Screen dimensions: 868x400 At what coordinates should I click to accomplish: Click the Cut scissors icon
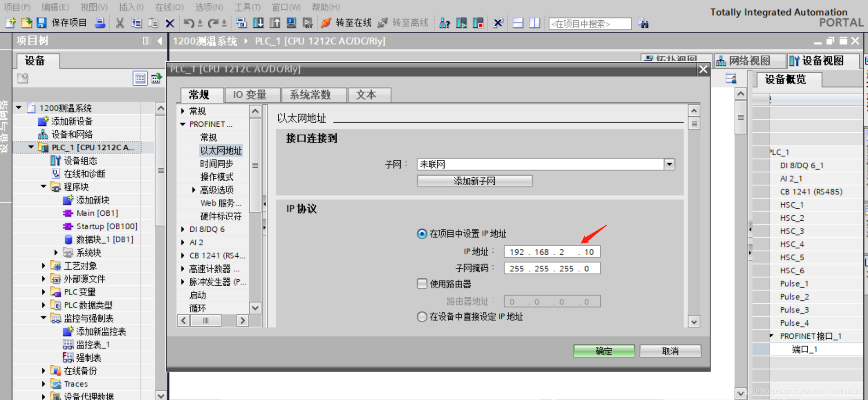coord(120,23)
